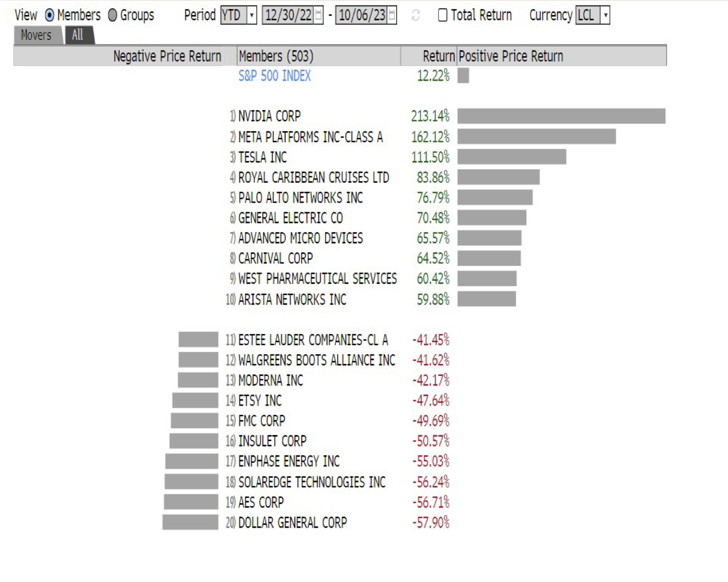Click the NVIDIA positive return bar

(x=561, y=116)
